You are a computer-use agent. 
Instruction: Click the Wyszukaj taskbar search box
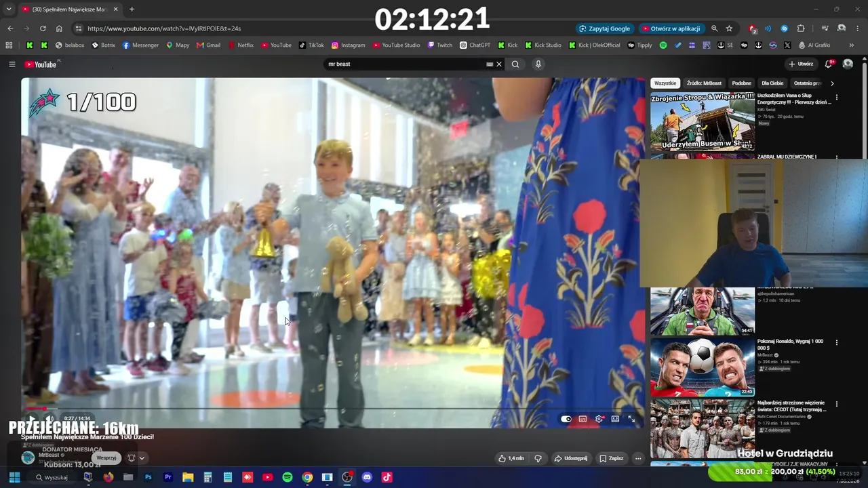click(x=52, y=477)
